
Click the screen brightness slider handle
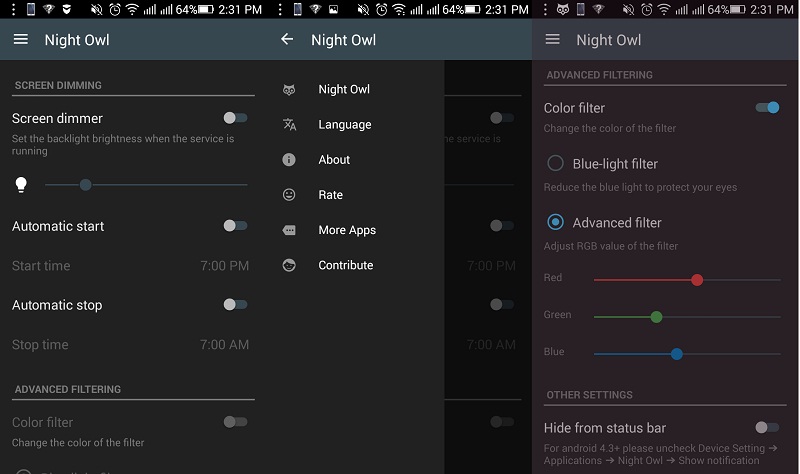86,185
